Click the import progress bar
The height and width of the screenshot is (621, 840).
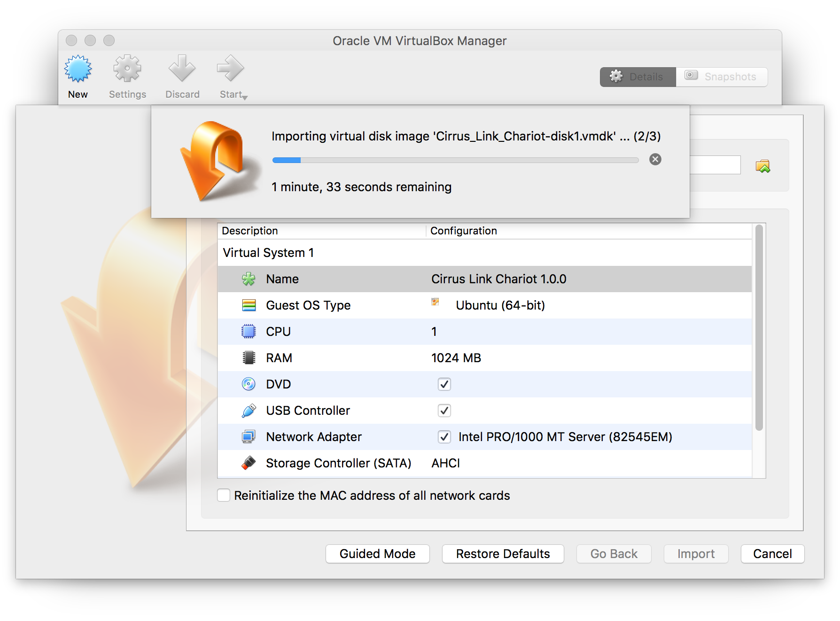click(x=455, y=160)
